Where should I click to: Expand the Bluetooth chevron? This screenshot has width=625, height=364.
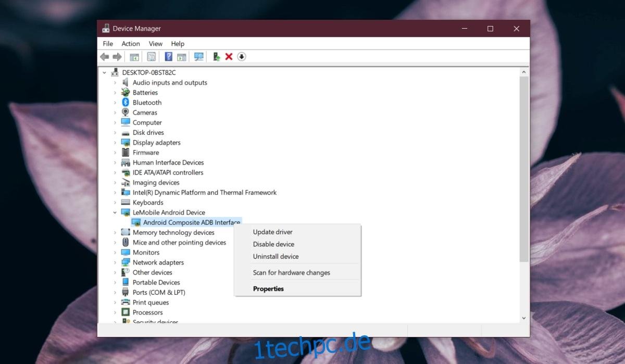115,103
